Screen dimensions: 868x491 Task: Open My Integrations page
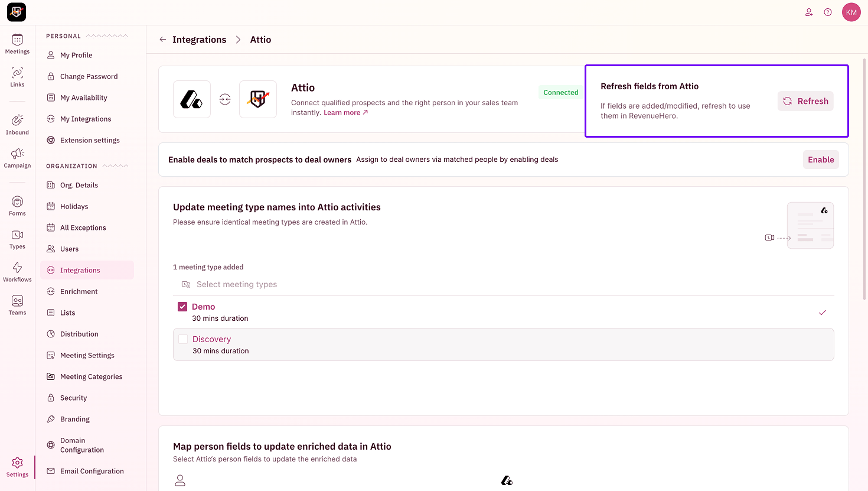(87, 119)
